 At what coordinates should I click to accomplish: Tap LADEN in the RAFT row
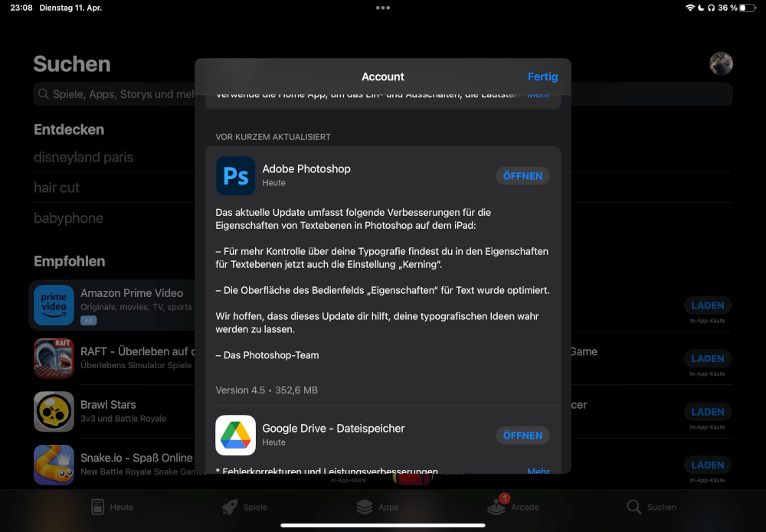(707, 359)
